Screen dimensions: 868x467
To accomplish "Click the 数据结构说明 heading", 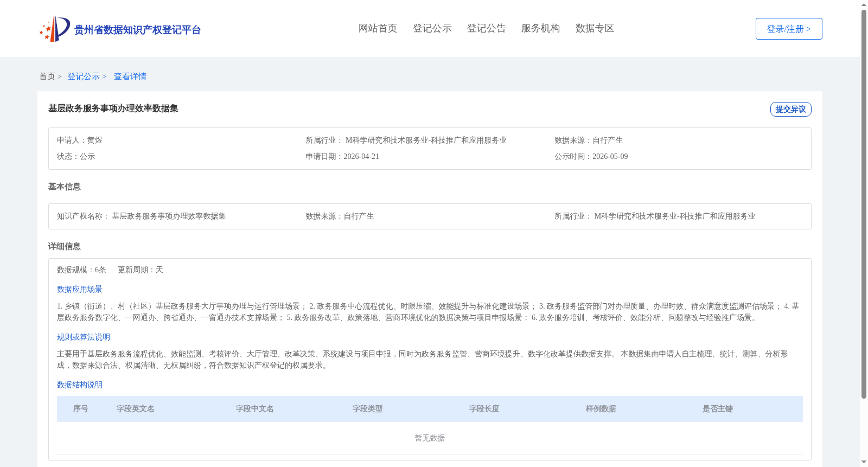I will click(x=80, y=385).
